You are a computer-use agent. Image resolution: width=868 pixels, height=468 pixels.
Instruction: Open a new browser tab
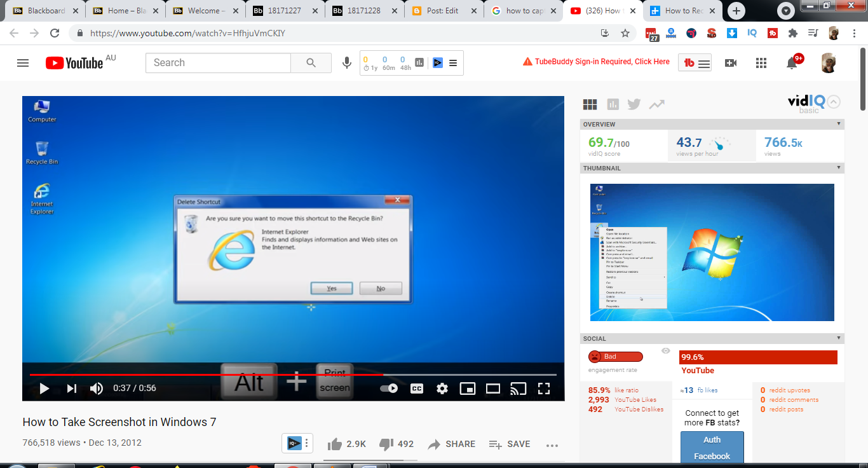tap(736, 11)
